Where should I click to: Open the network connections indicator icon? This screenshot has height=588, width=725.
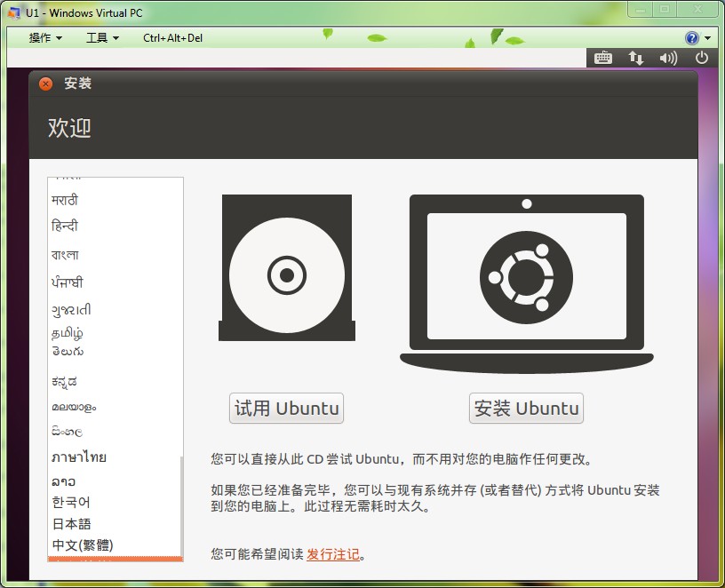[636, 58]
